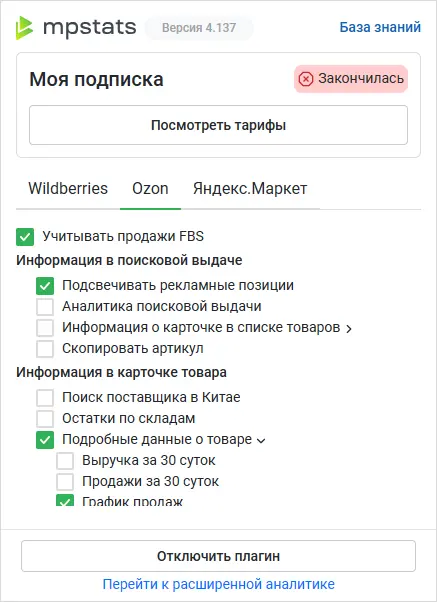Click the Отключить плагин button
This screenshot has width=437, height=602.
coord(218,556)
